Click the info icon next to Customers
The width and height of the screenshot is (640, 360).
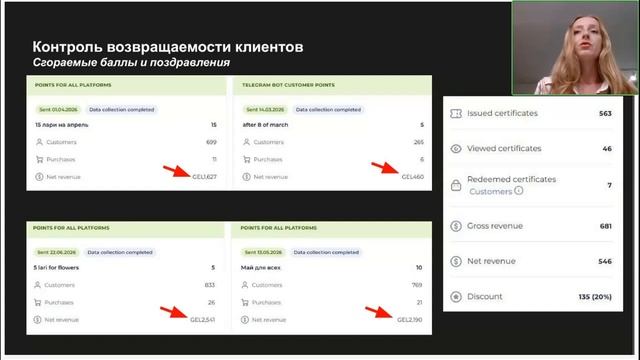[x=518, y=191]
